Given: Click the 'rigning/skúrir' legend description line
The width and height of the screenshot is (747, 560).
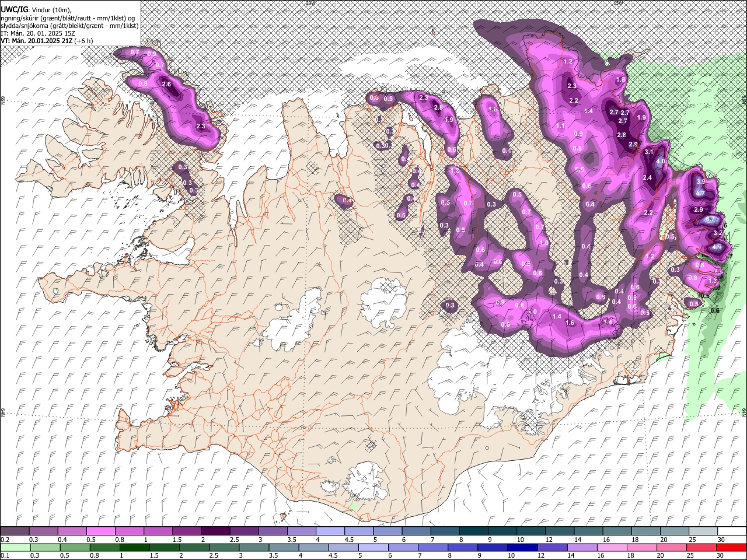Looking at the screenshot, I should pyautogui.click(x=68, y=18).
